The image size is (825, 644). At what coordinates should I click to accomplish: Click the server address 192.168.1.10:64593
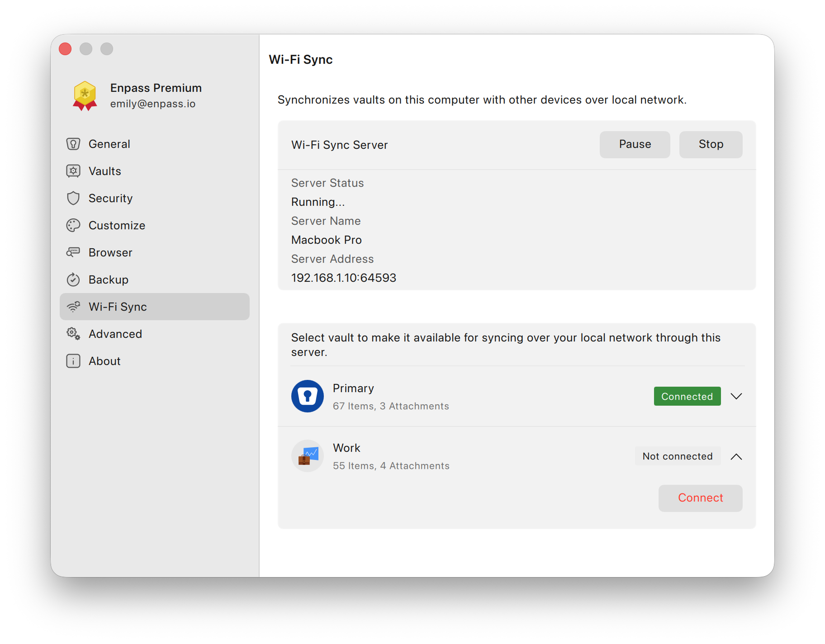344,278
